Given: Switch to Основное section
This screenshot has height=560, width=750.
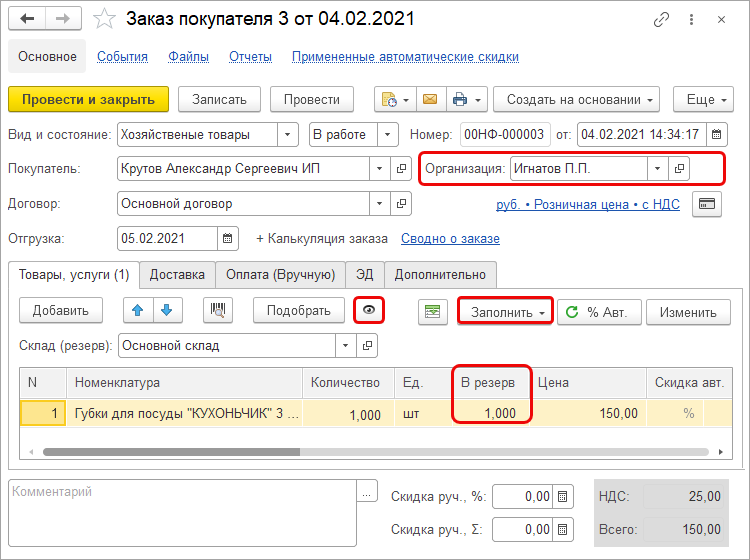Looking at the screenshot, I should pos(47,56).
